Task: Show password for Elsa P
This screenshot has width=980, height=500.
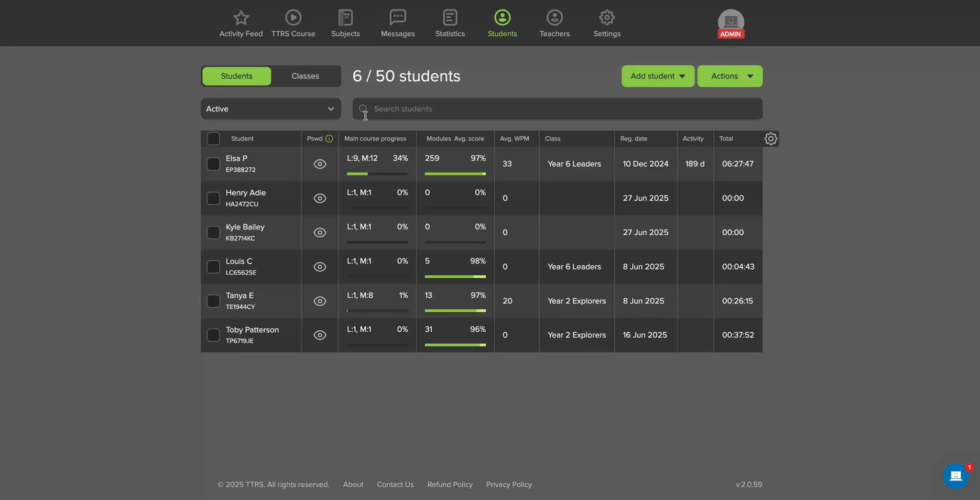Action: pos(320,164)
